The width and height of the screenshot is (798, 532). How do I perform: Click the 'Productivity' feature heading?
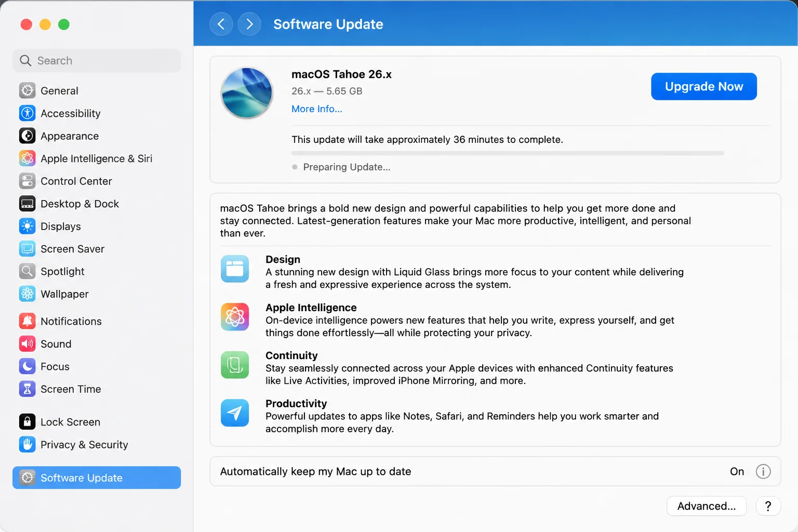click(x=296, y=404)
